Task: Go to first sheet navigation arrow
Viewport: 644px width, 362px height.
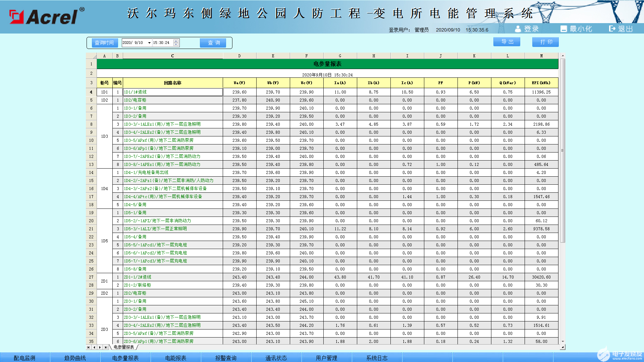Action: pyautogui.click(x=88, y=347)
